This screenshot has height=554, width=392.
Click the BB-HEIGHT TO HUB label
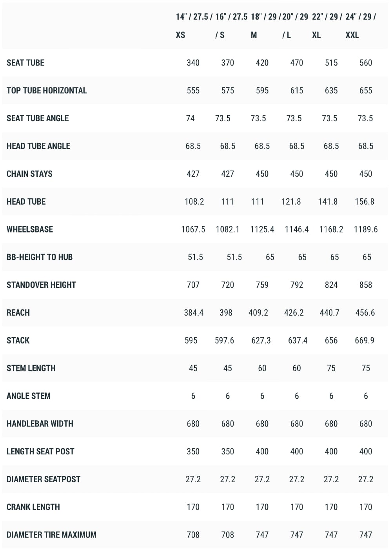(40, 257)
